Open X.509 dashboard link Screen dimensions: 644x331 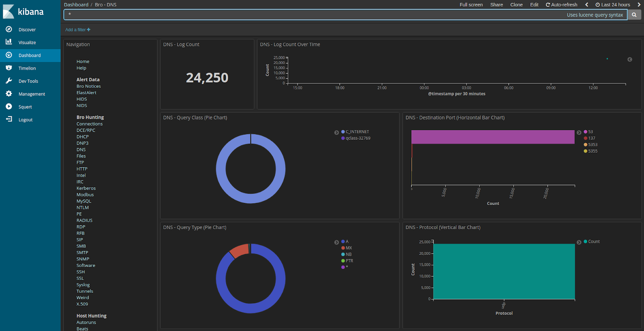pyautogui.click(x=82, y=304)
